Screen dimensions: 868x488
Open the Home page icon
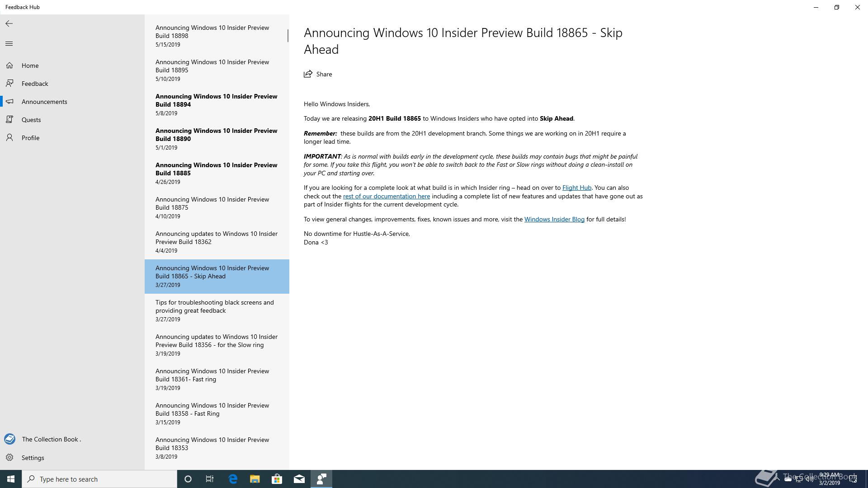9,66
